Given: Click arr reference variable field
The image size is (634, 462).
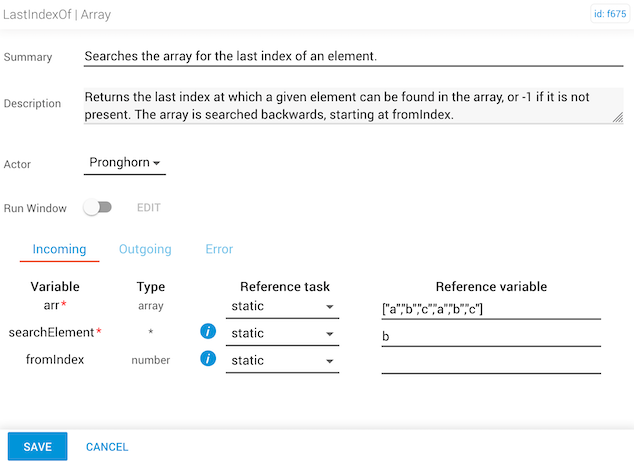Looking at the screenshot, I should [491, 308].
